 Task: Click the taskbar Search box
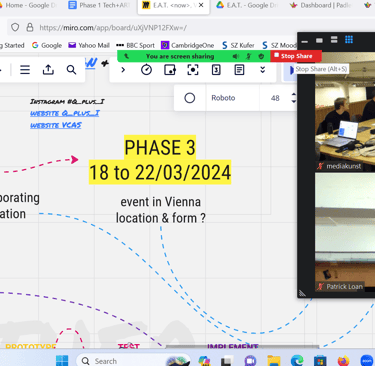coord(133,361)
